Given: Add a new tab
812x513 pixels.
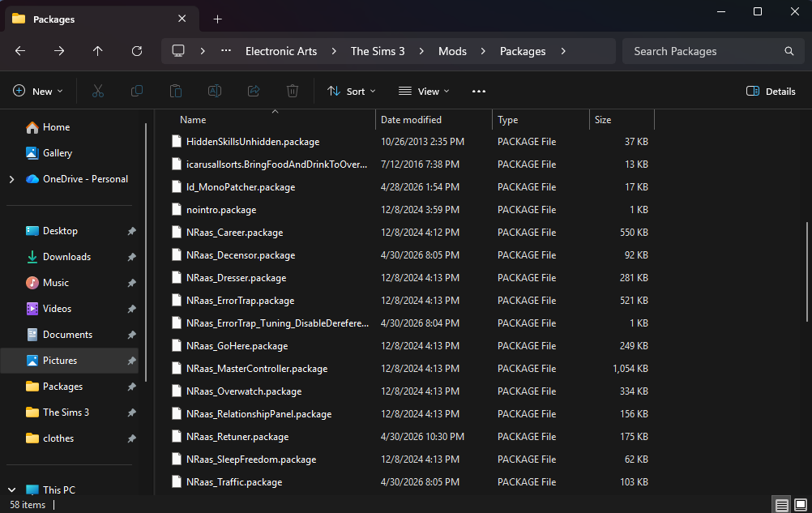Looking at the screenshot, I should click(x=217, y=19).
